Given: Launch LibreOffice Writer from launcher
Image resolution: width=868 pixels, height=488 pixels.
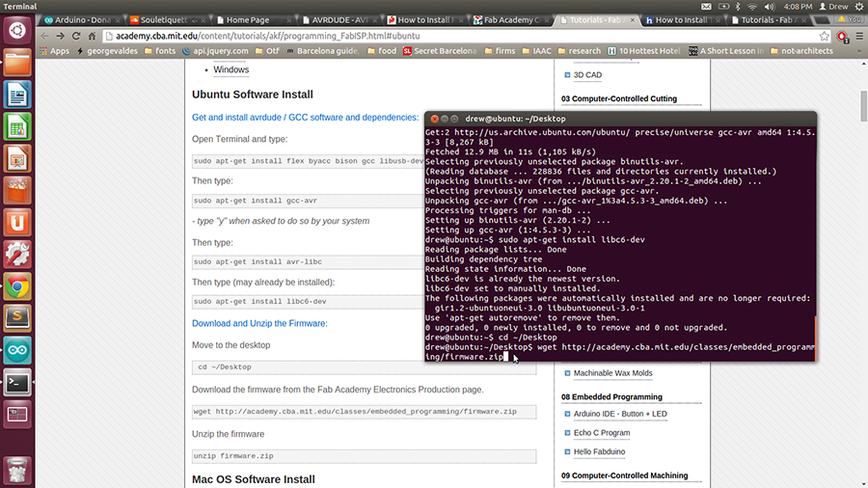Looking at the screenshot, I should pos(17,95).
